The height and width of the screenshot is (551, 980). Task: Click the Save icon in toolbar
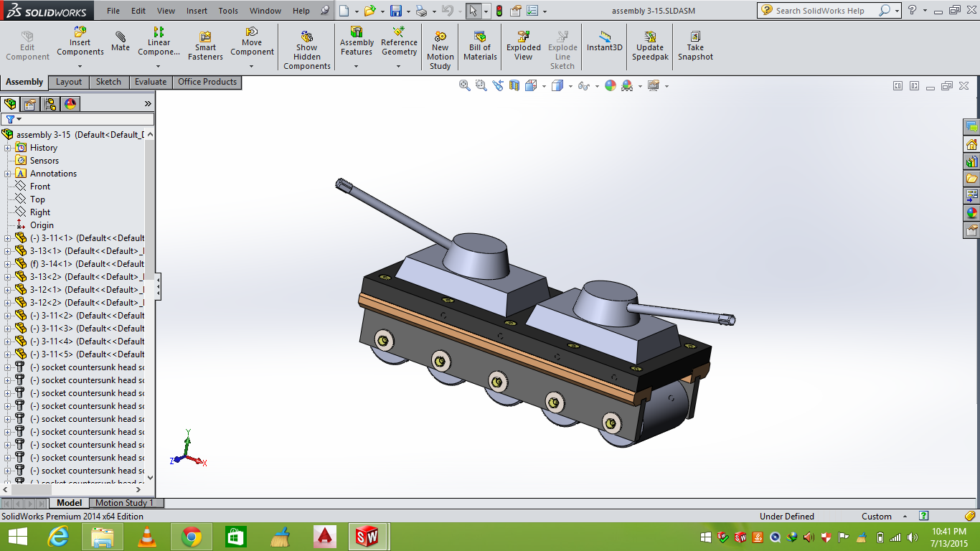[x=396, y=11]
